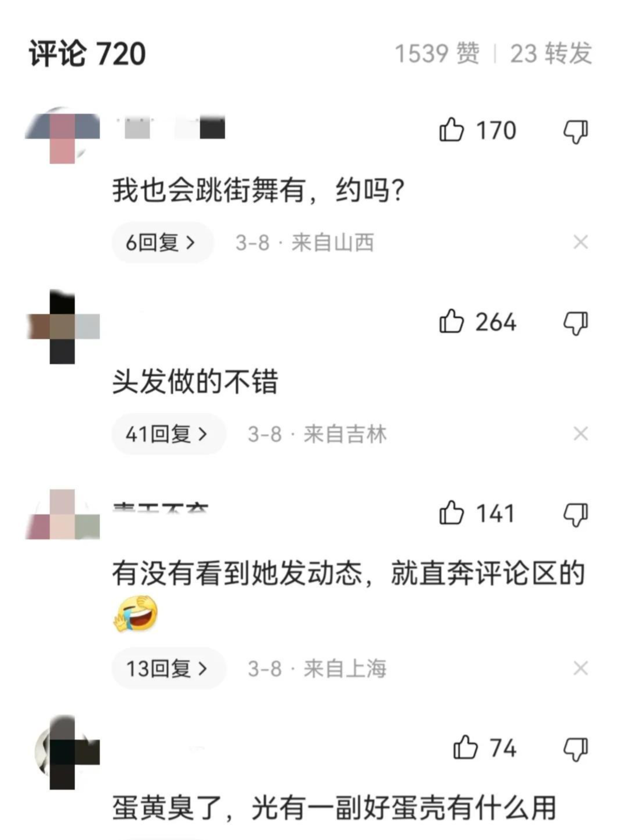This screenshot has height=840, width=628.
Task: Dislike the 蛋黄臭了 comment
Action: click(x=576, y=749)
